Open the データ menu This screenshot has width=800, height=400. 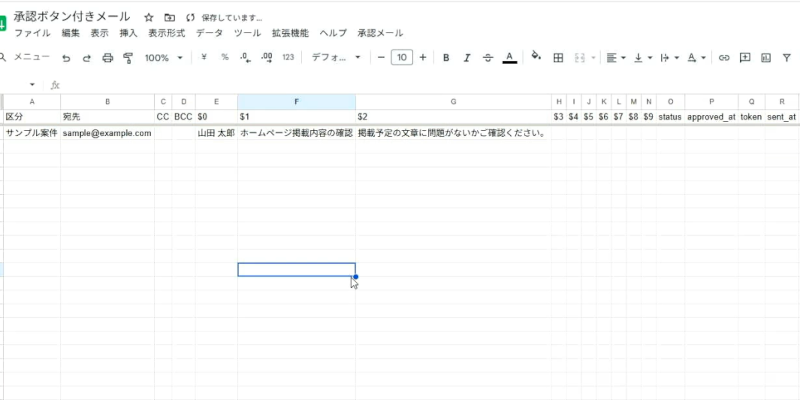click(210, 34)
